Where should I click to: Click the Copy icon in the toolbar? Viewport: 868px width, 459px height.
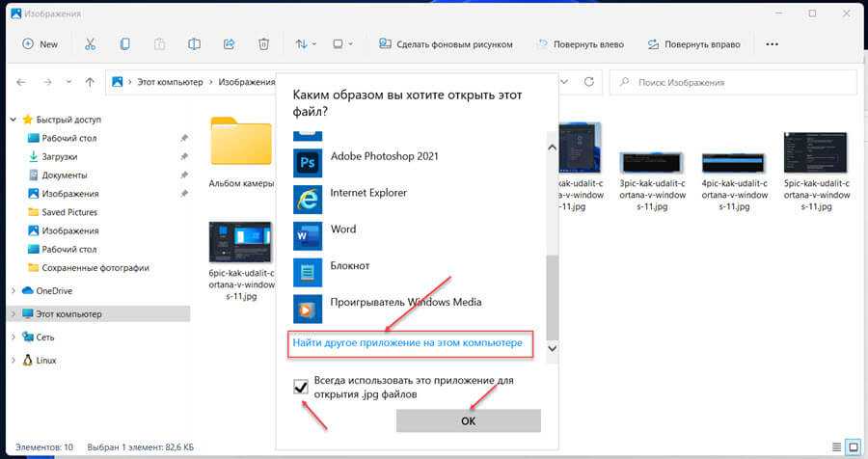tap(125, 44)
